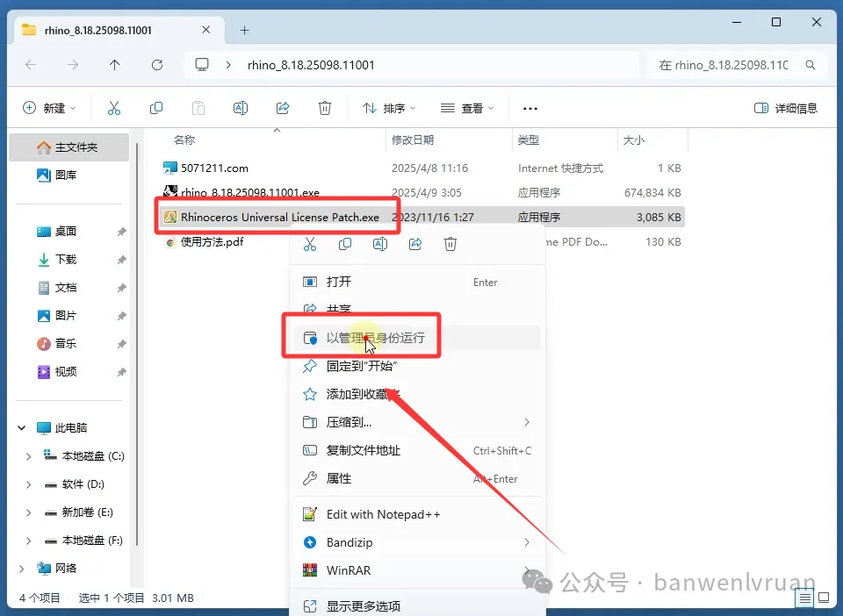Select 固定到"开始" menu entry
This screenshot has height=616, width=843.
[x=418, y=366]
